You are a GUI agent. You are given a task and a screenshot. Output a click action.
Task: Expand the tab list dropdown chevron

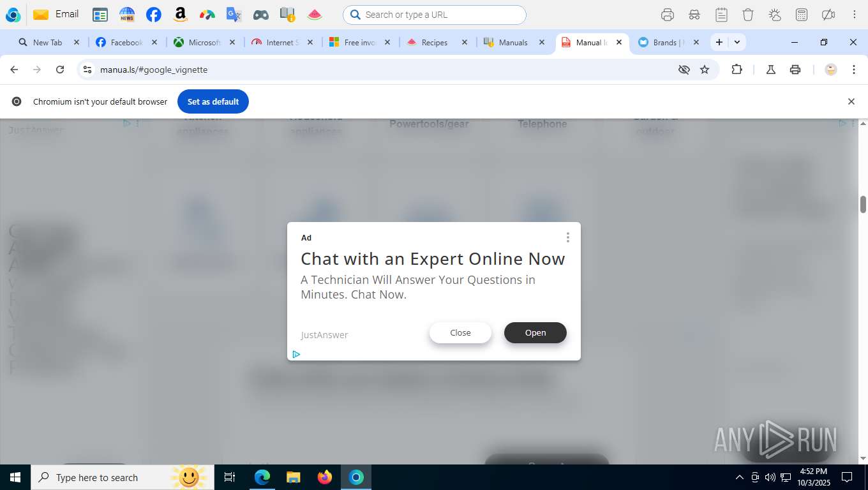(737, 42)
